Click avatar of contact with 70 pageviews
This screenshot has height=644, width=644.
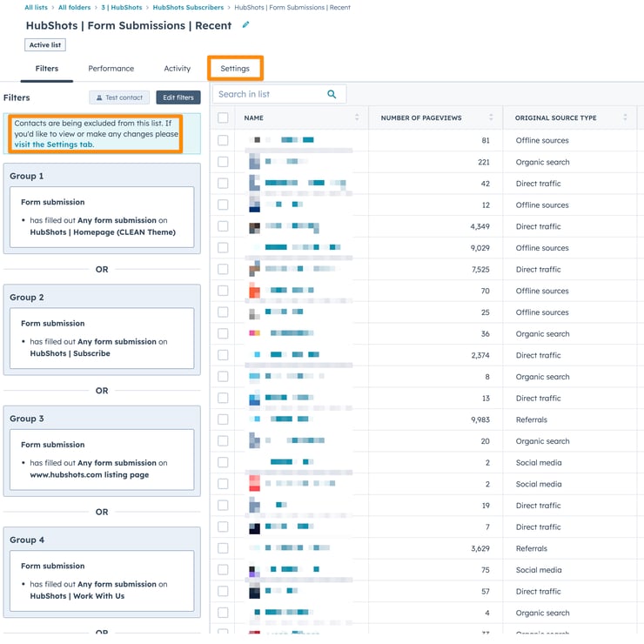(255, 291)
